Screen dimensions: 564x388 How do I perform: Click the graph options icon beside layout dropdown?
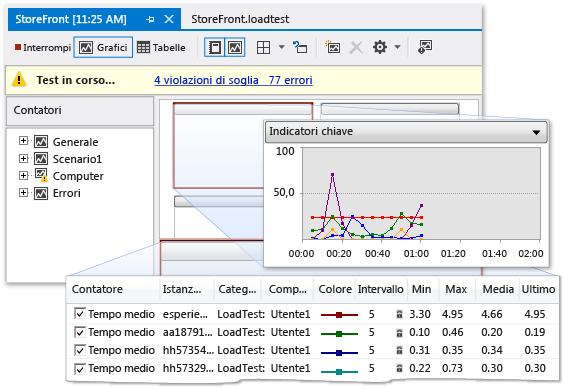pos(300,47)
